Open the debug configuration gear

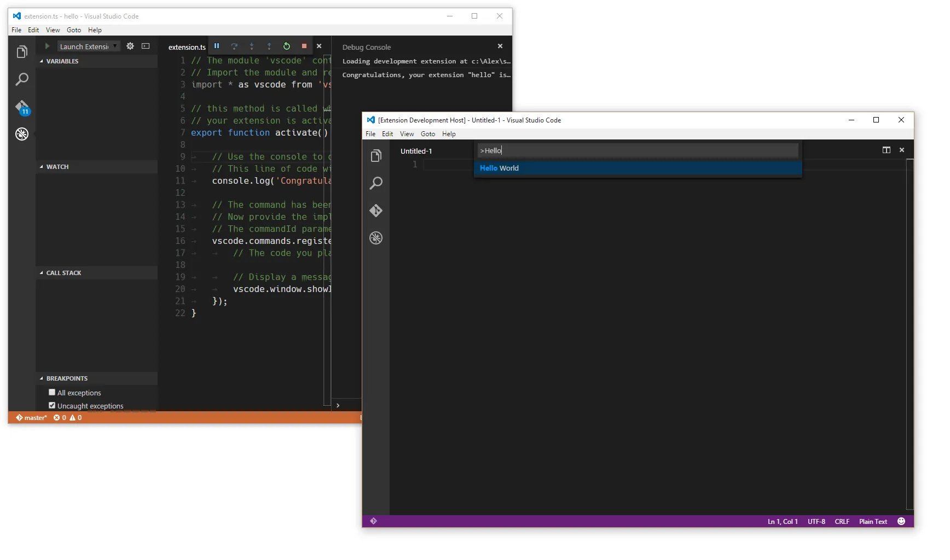point(130,46)
